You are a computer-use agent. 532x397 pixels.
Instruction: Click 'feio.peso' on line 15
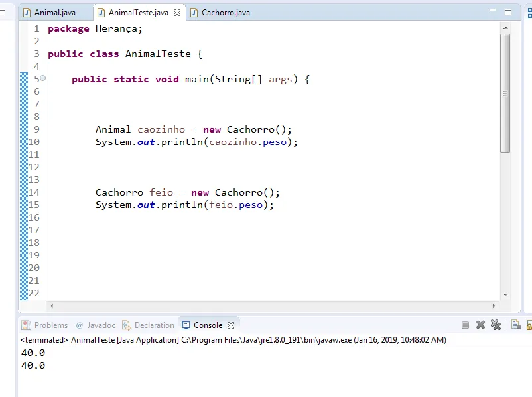[235, 205]
